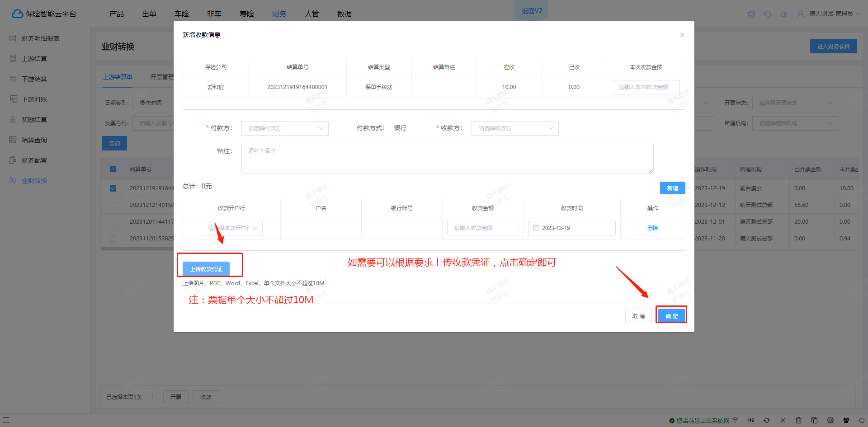868x427 pixels.
Task: Open the 收款方 dropdown
Action: click(515, 128)
